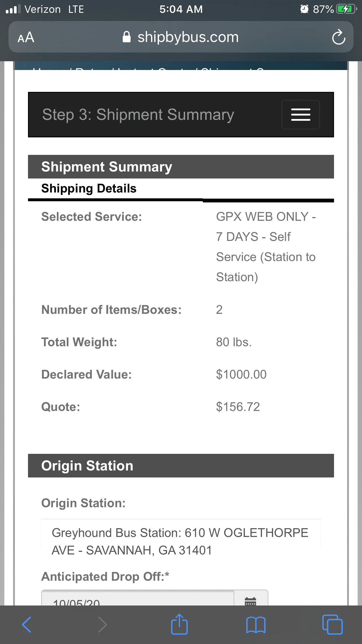Tap the battery indicator in status bar
Image resolution: width=362 pixels, height=644 pixels.
click(x=347, y=9)
